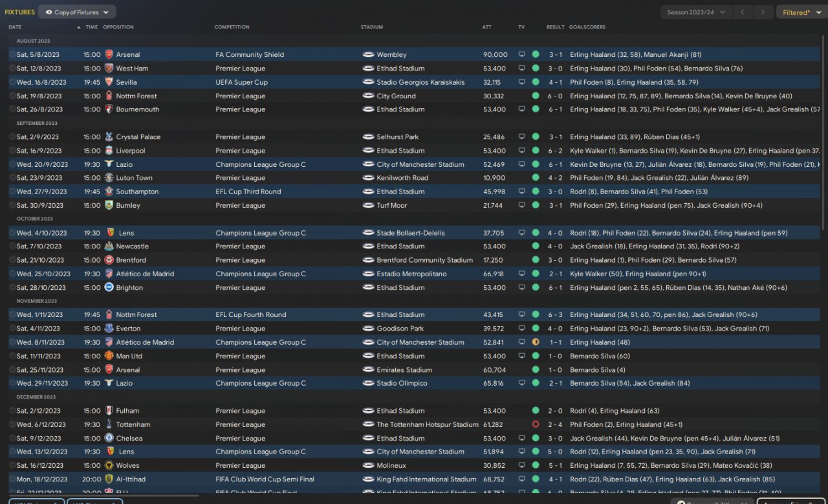Open the Stadio Georgios Karaiskakis stadium link

pos(420,82)
